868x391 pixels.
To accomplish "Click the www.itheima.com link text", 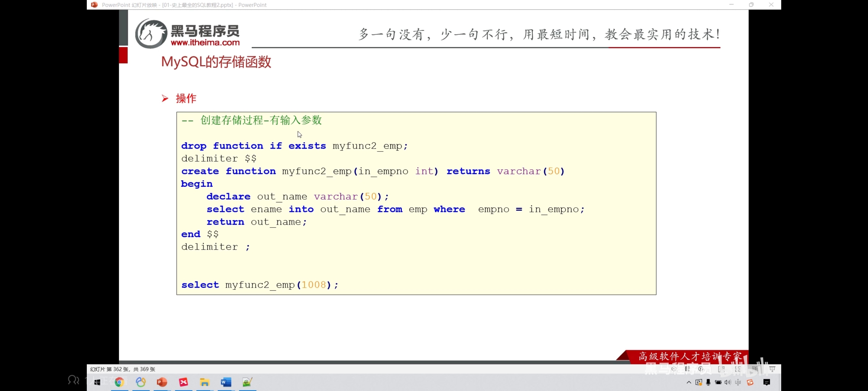I will point(205,43).
